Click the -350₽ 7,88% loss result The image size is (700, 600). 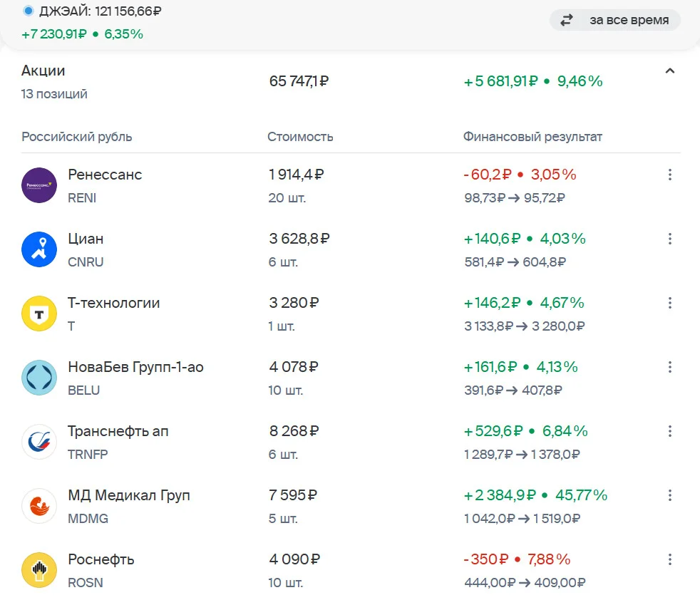pyautogui.click(x=517, y=559)
